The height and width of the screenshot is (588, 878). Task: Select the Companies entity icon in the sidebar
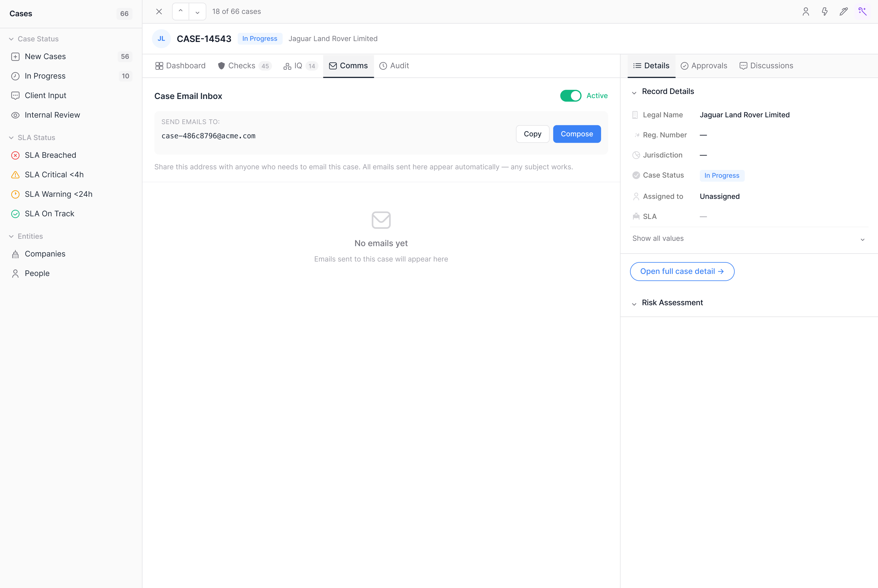coord(15,254)
